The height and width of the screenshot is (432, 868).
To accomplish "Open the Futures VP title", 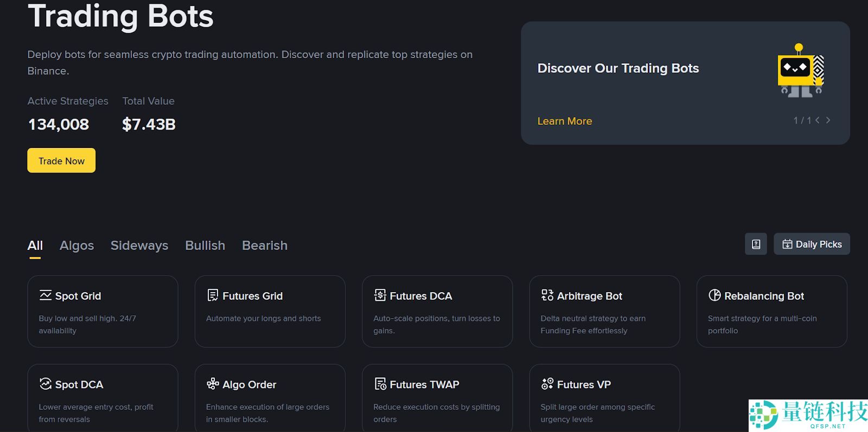I will [x=584, y=384].
